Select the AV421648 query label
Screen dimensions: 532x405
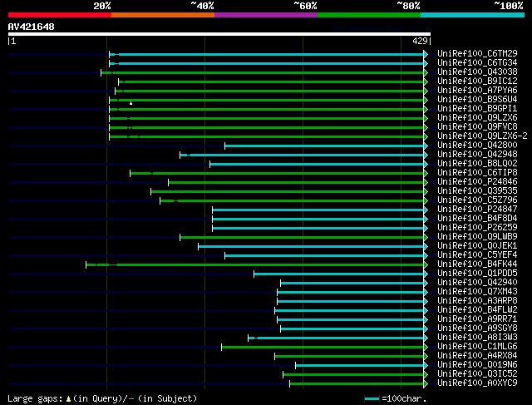32,27
